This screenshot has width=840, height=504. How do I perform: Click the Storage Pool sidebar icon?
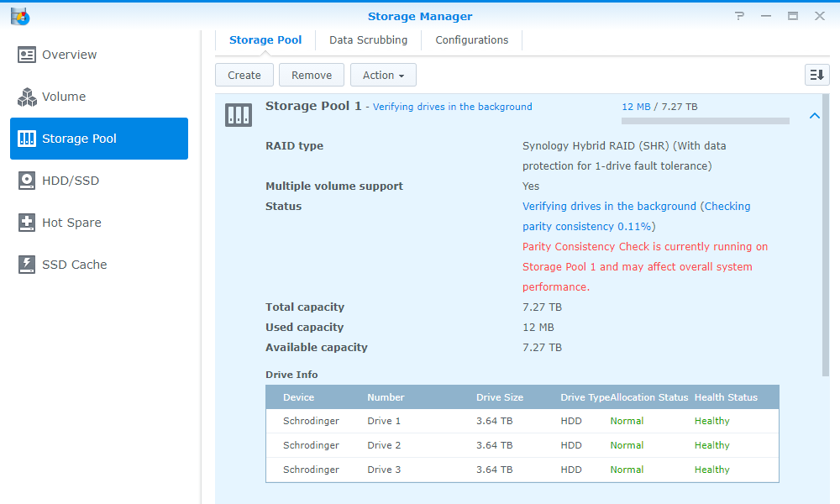(27, 139)
